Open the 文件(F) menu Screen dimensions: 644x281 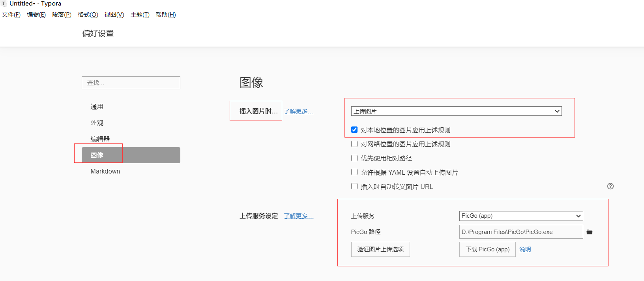[11, 15]
